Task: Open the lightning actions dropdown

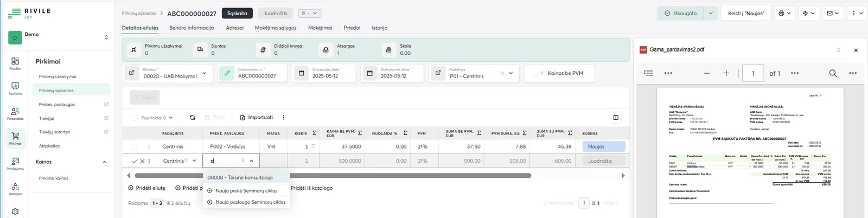Action: 809,13
